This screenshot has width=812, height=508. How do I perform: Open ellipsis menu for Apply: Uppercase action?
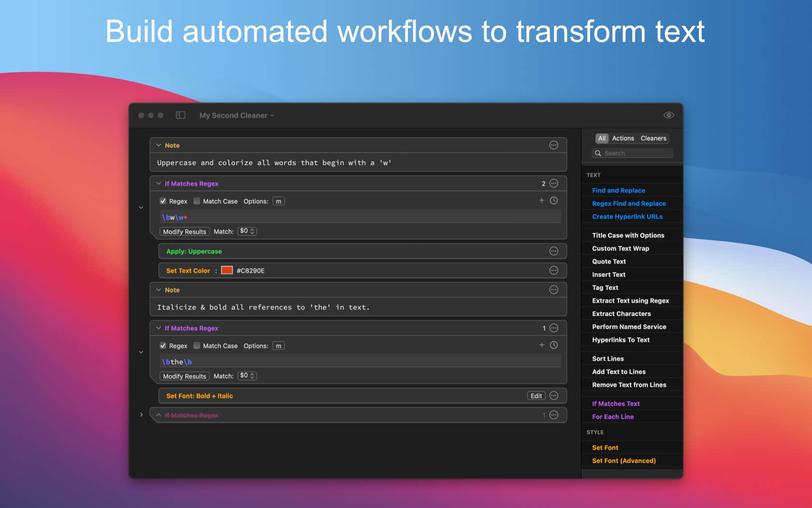coord(554,251)
